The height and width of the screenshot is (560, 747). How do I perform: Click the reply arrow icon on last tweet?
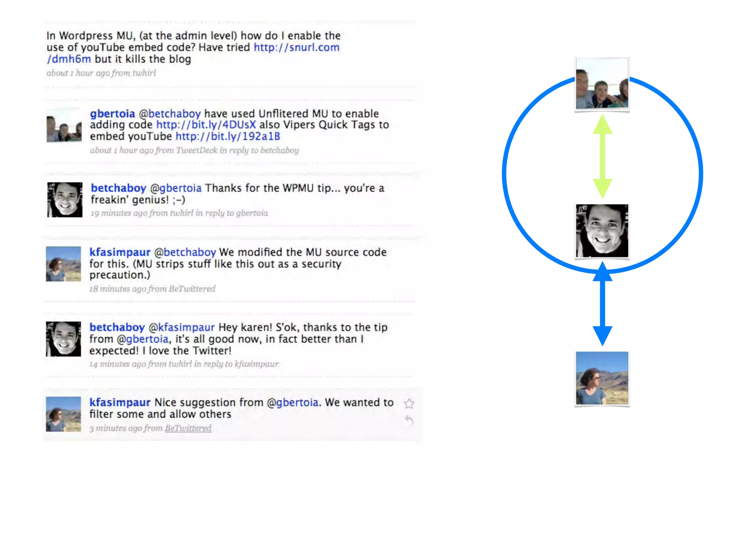[409, 420]
